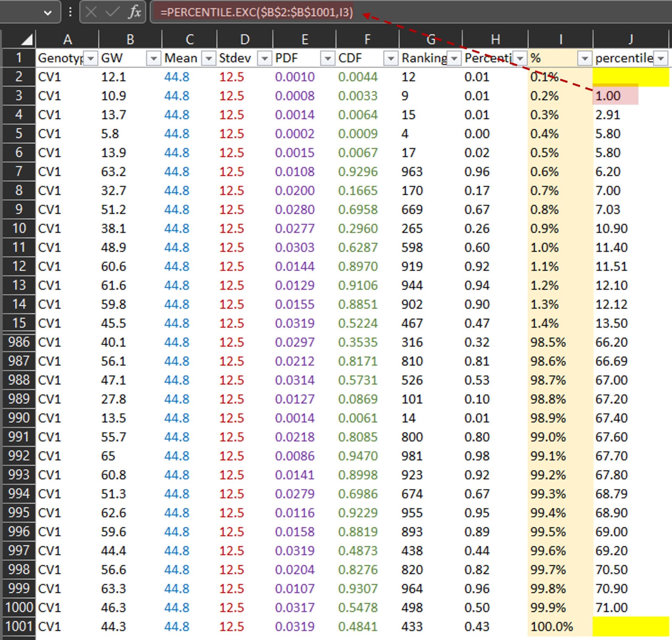Select yellow highlighted cell J2
672x640 pixels.
[x=631, y=77]
